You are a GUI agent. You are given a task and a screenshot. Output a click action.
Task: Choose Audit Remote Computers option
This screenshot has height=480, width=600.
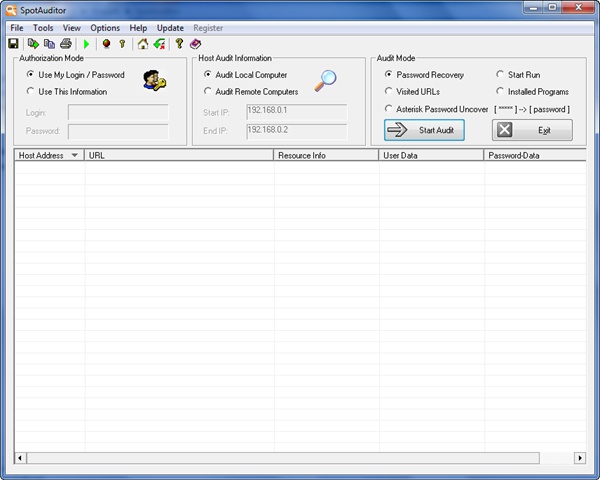pyautogui.click(x=207, y=92)
